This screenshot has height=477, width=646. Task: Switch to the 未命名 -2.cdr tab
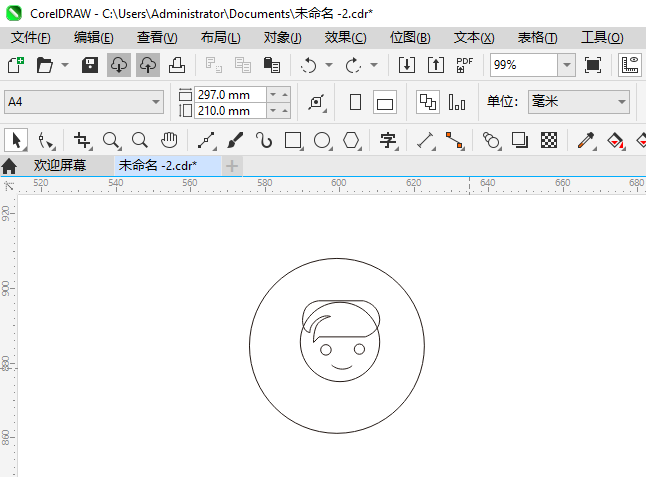pyautogui.click(x=167, y=166)
